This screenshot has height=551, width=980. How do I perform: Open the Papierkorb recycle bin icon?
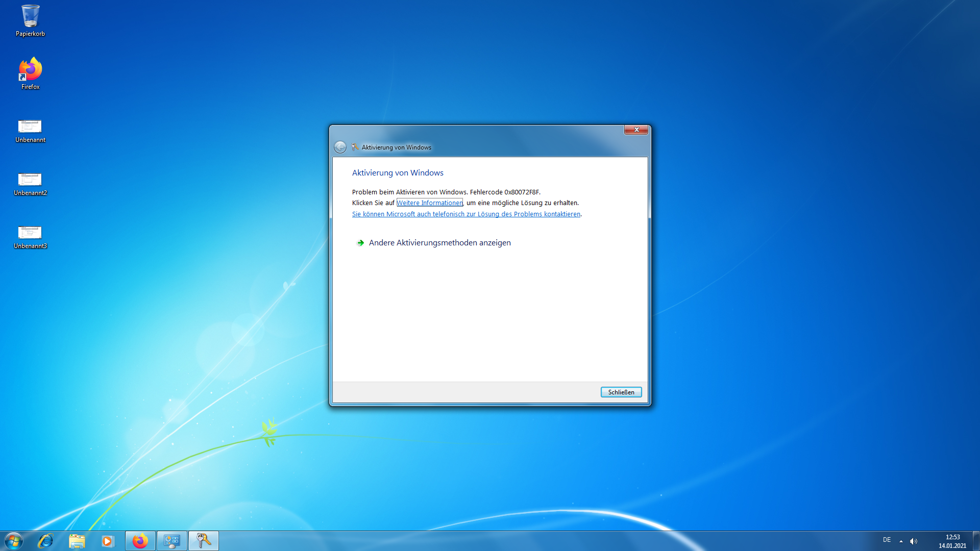(30, 17)
